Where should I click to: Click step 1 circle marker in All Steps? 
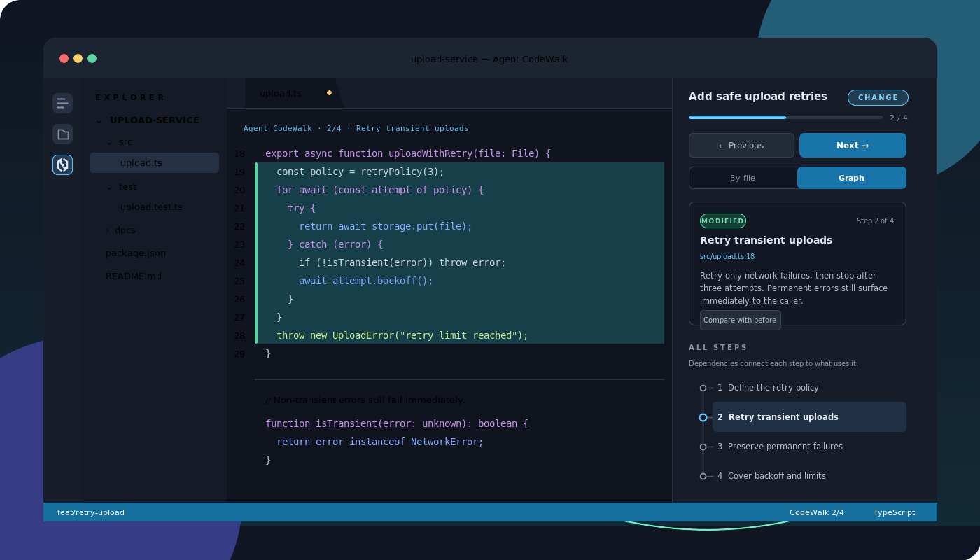[x=703, y=388]
